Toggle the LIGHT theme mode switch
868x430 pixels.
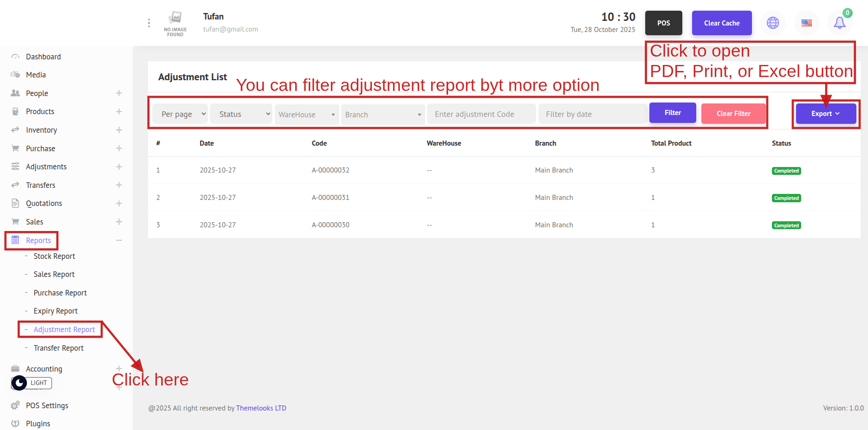tap(31, 383)
